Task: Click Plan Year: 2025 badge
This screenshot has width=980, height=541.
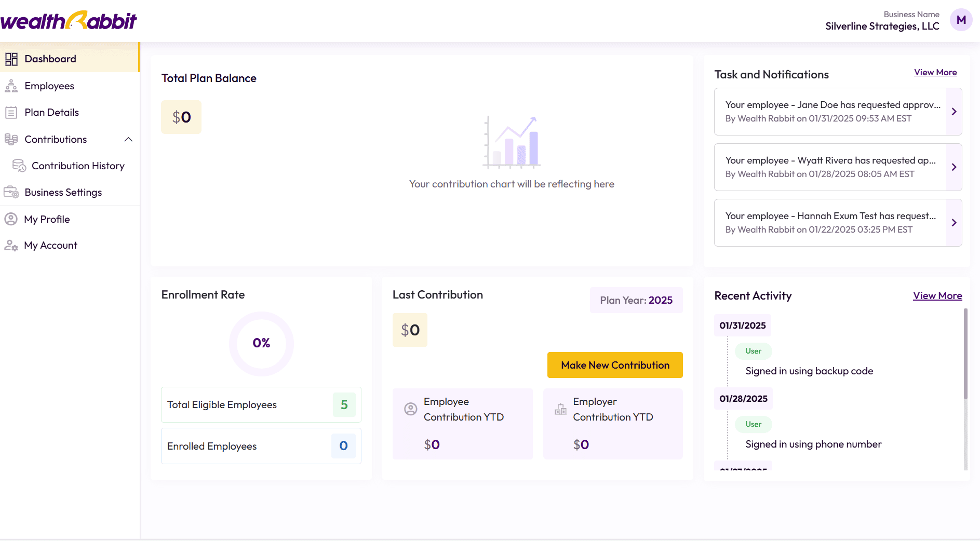Action: pyautogui.click(x=636, y=300)
